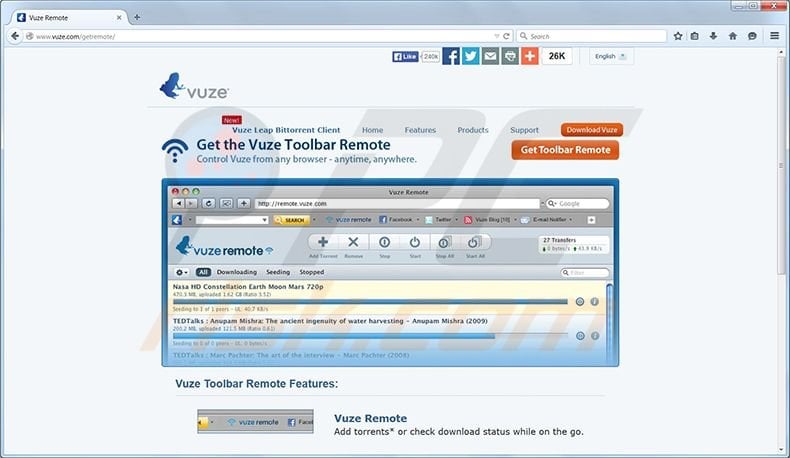Screen dimensions: 790x458
Task: Click vuze remote toolbar item
Action: (348, 220)
